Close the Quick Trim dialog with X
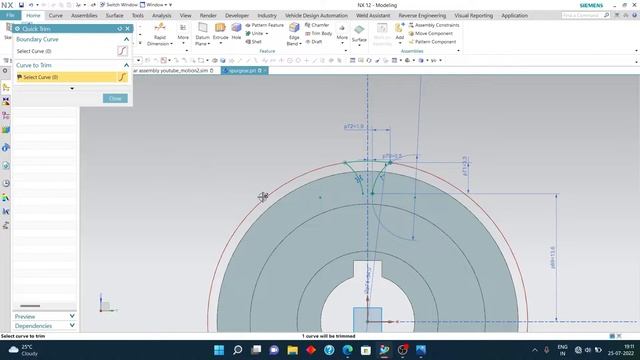640x360 pixels. pyautogui.click(x=127, y=29)
